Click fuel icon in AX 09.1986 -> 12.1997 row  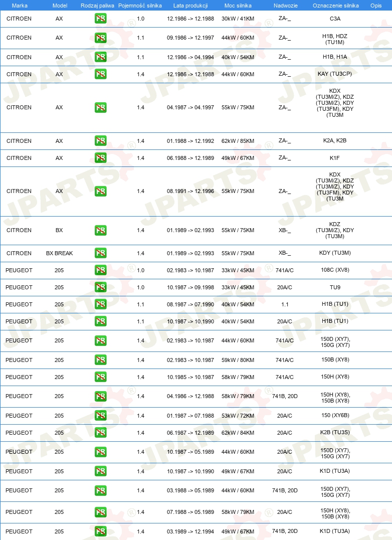click(x=100, y=38)
